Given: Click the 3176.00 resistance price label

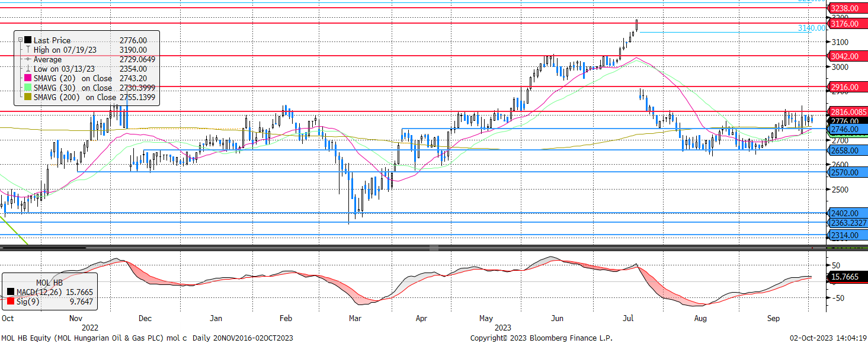Looking at the screenshot, I should (845, 24).
